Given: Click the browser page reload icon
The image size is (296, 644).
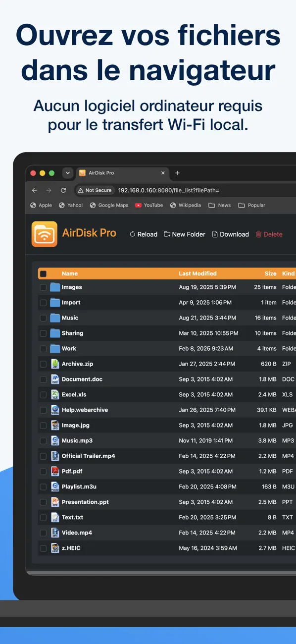Looking at the screenshot, I should click(x=63, y=190).
